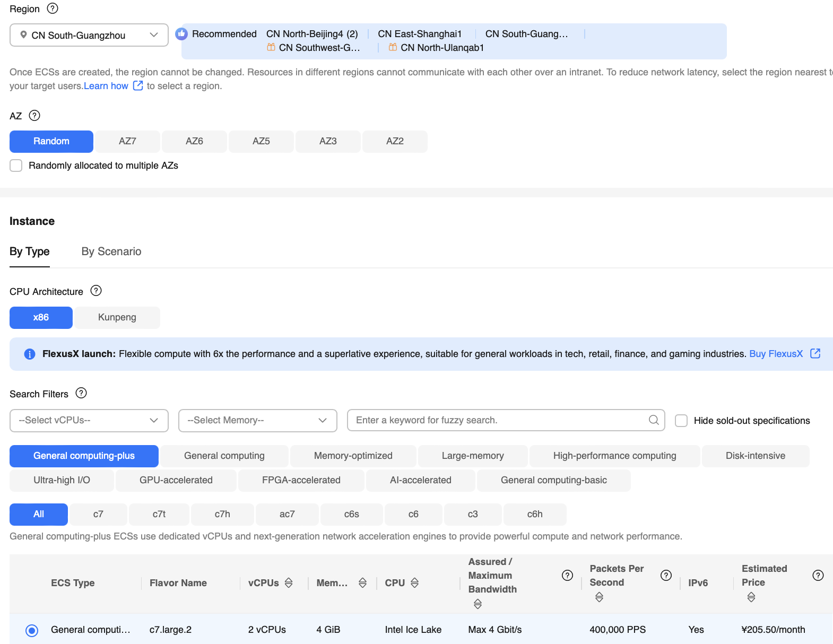Sort the CPU column with its sort icon
The image size is (833, 644).
[415, 583]
